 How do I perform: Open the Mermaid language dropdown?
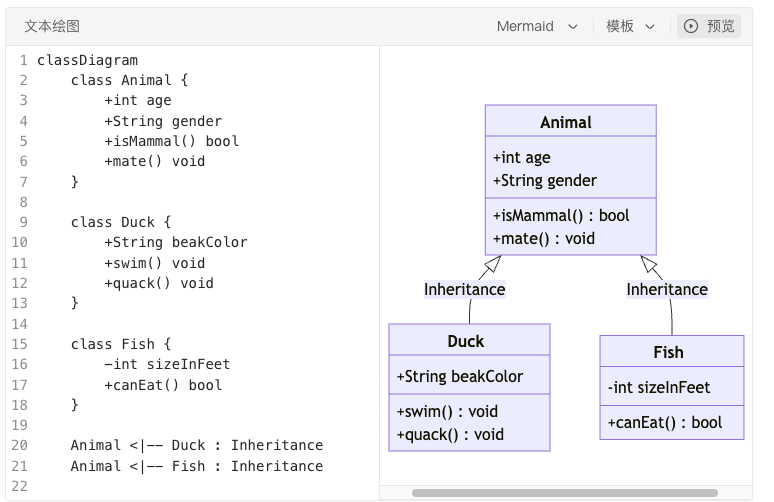pos(536,26)
